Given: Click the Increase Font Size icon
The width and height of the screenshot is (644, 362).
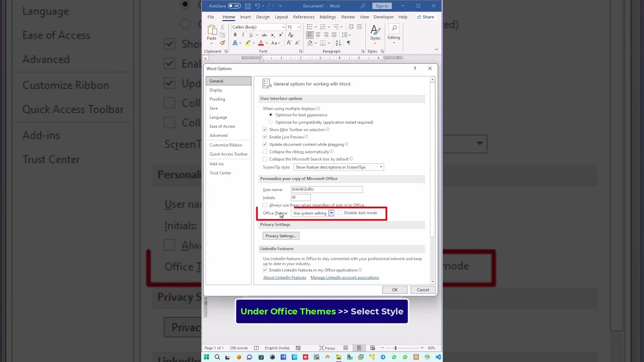Looking at the screenshot, I should click(x=289, y=43).
